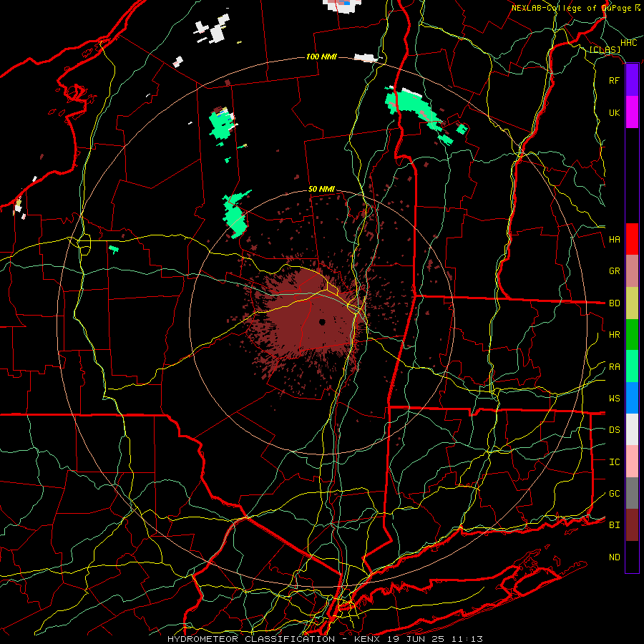The image size is (644, 644).
Task: Select the IC ice crystals pink swatch
Action: pyautogui.click(x=632, y=462)
